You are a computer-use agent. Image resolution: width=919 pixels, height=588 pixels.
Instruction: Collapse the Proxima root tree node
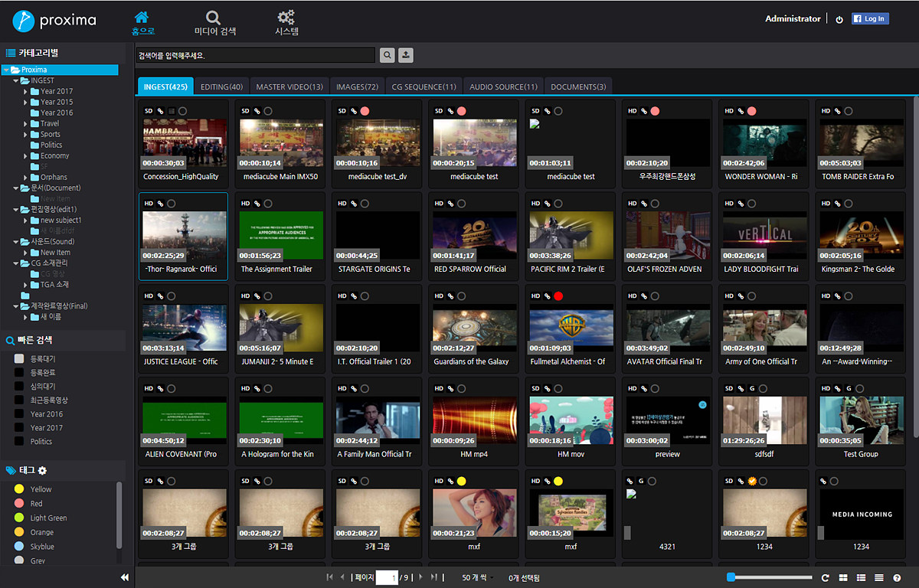pos(6,70)
